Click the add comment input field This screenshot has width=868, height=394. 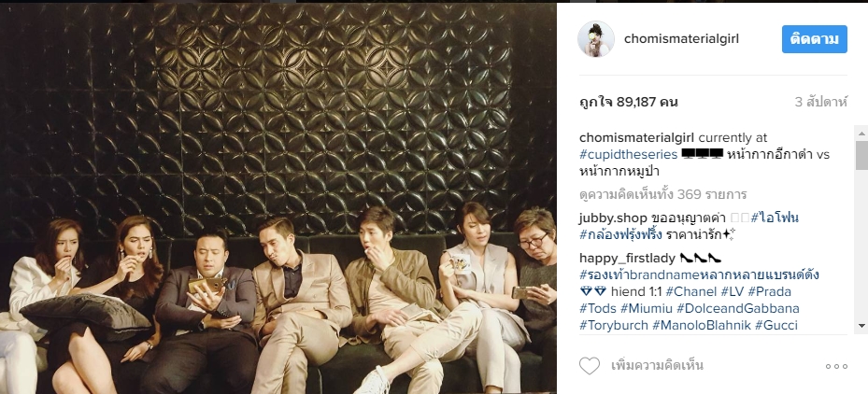point(713,366)
